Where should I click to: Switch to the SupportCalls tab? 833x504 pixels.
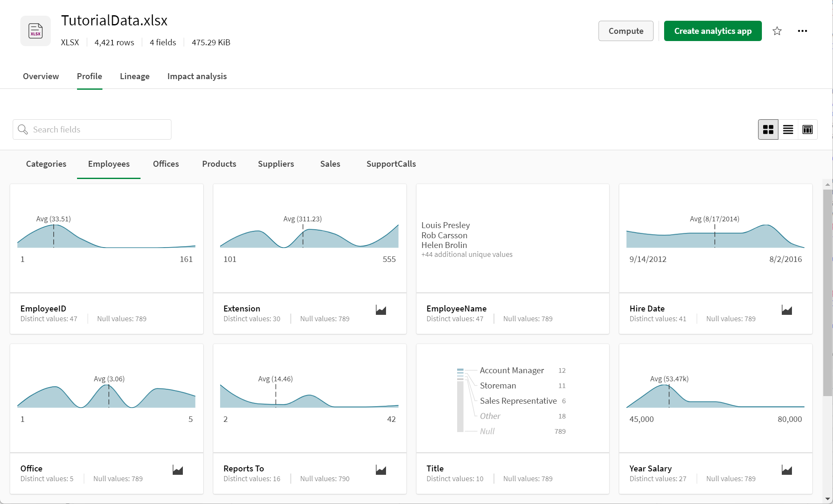[x=392, y=164]
